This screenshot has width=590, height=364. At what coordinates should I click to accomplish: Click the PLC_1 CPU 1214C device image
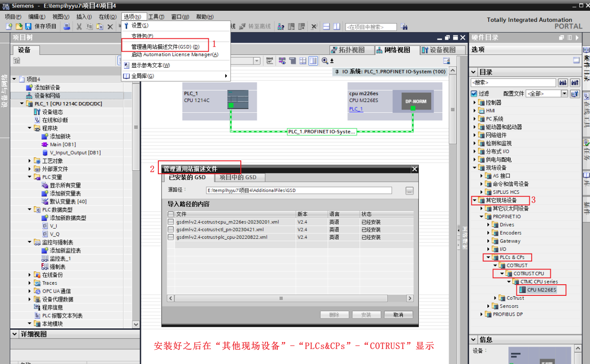tap(237, 99)
